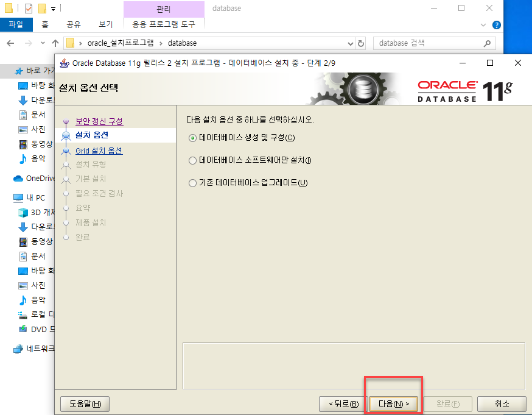Open 바탕 화면 under quick access
The height and width of the screenshot is (415, 532).
36,85
